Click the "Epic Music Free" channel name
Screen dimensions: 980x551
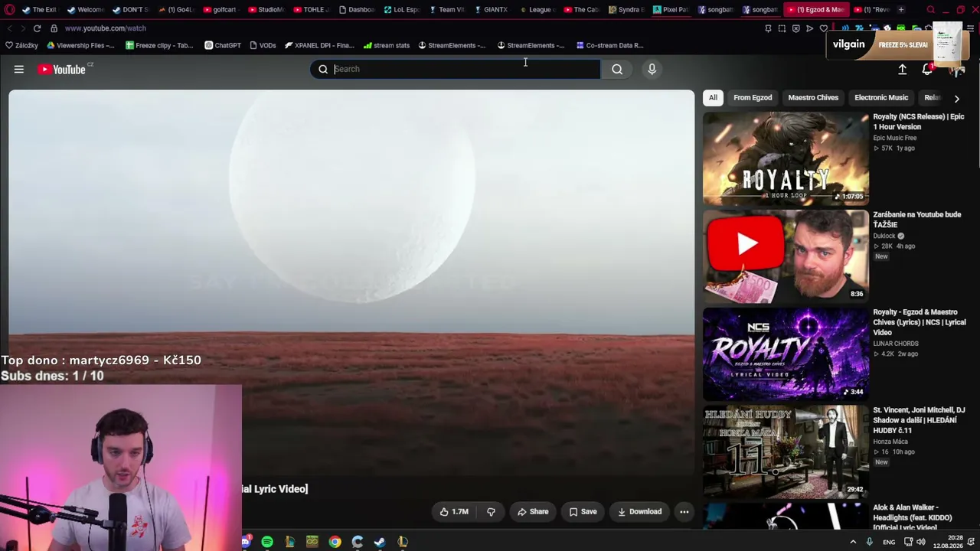point(895,139)
